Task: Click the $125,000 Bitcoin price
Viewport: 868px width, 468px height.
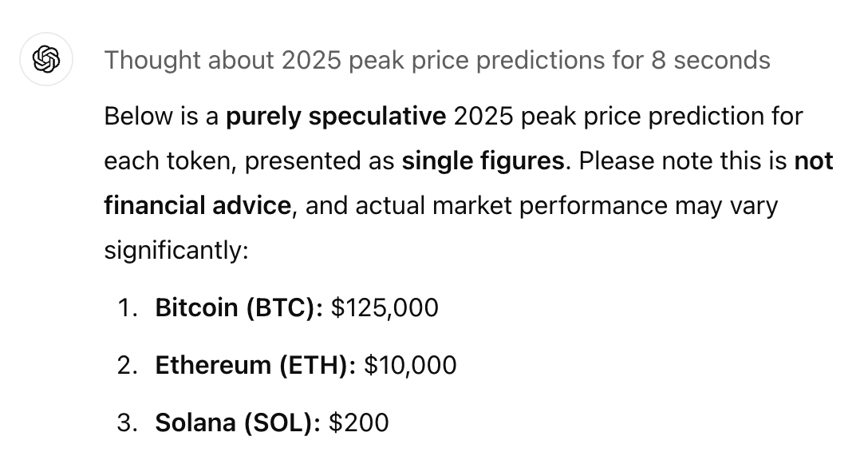Action: [x=385, y=307]
